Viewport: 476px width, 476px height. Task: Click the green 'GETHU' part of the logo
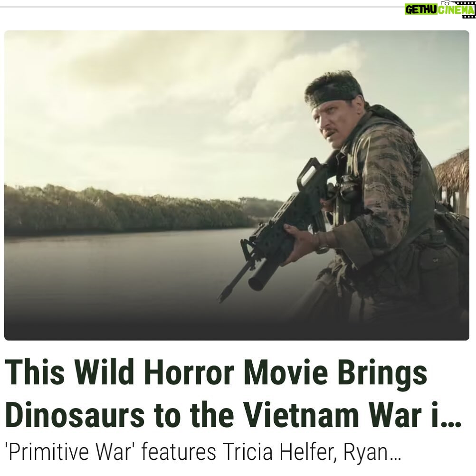pyautogui.click(x=421, y=10)
